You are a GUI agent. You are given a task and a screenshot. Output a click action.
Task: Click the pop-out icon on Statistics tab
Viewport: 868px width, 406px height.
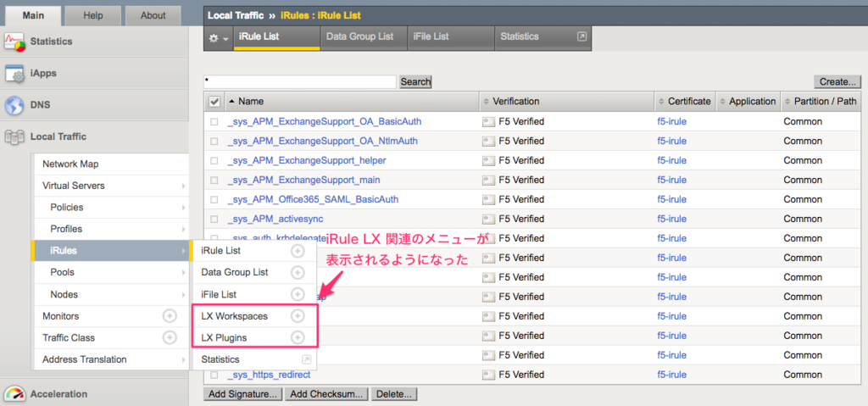click(581, 36)
